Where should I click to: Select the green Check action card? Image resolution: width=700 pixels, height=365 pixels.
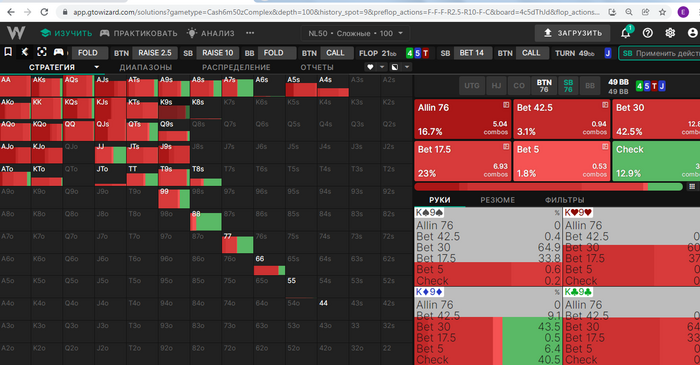click(x=656, y=161)
